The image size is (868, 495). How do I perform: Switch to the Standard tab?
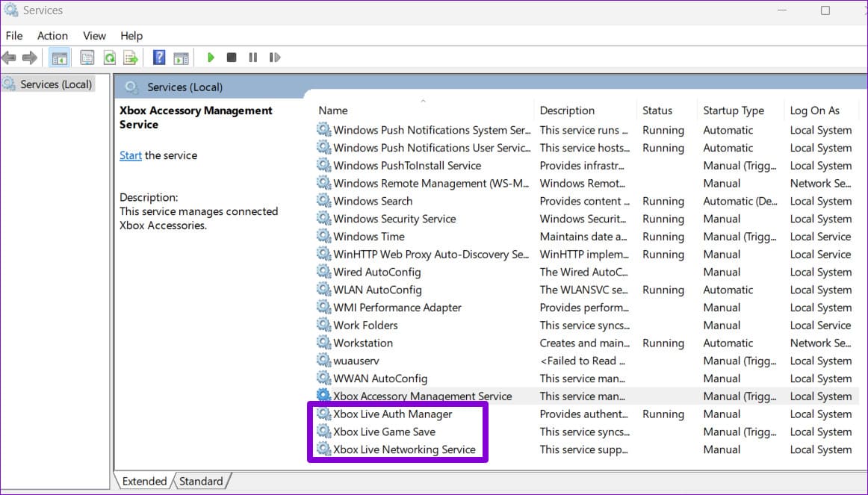click(x=201, y=481)
